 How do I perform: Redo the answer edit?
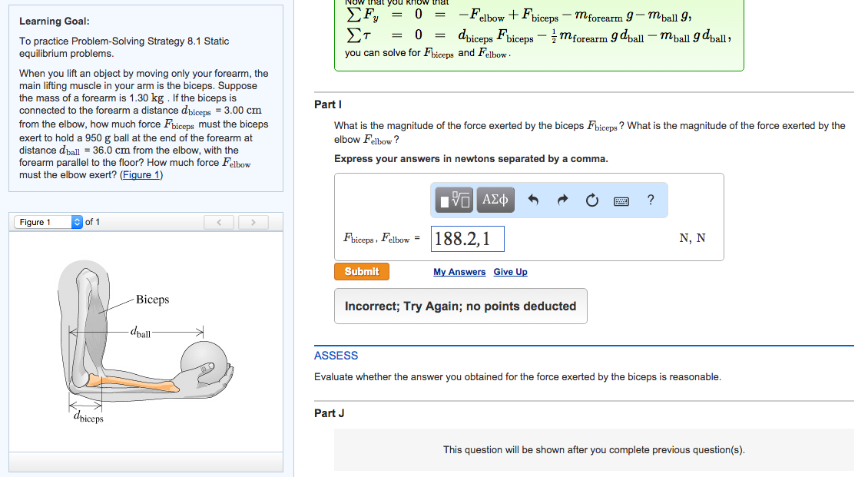point(563,200)
